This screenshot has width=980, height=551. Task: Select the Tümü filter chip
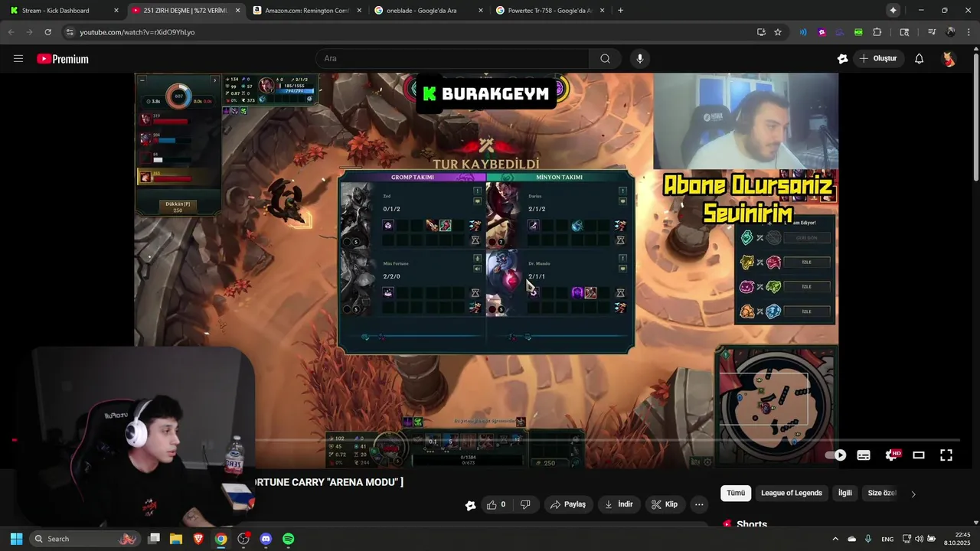pyautogui.click(x=736, y=493)
